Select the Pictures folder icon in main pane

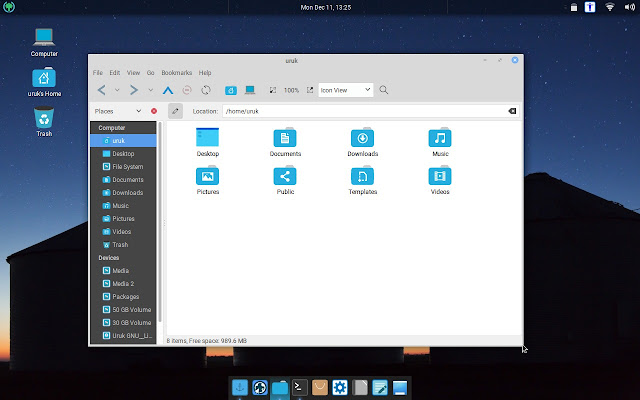(x=207, y=176)
